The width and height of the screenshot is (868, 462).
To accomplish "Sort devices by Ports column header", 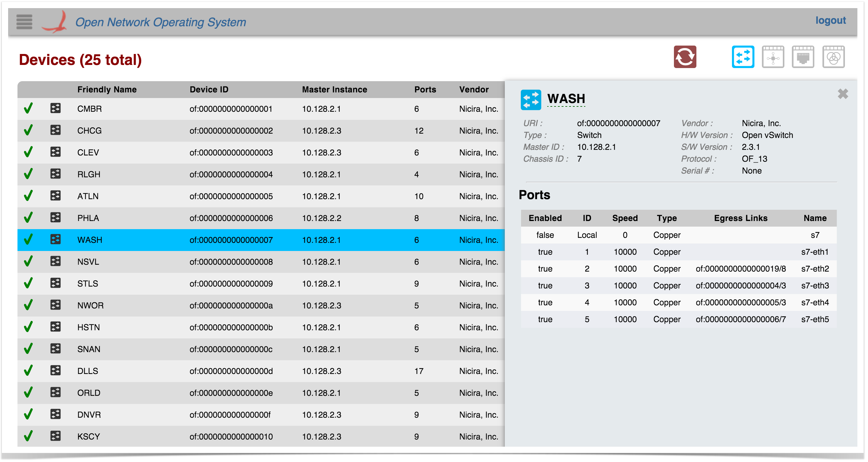I will pyautogui.click(x=425, y=89).
